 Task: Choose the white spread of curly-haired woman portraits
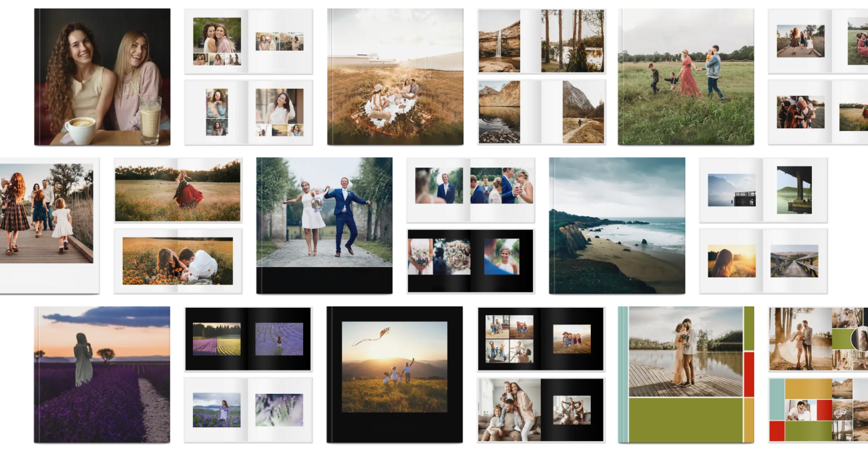(x=248, y=112)
